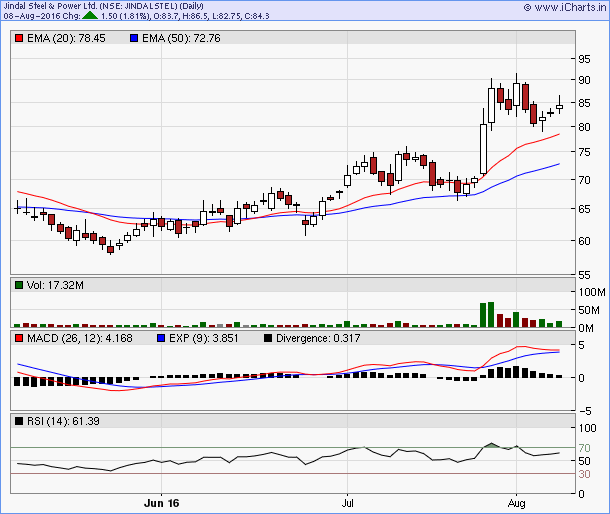Image resolution: width=610 pixels, height=514 pixels.
Task: Click the black Divergence legend swatch
Action: pyautogui.click(x=268, y=338)
